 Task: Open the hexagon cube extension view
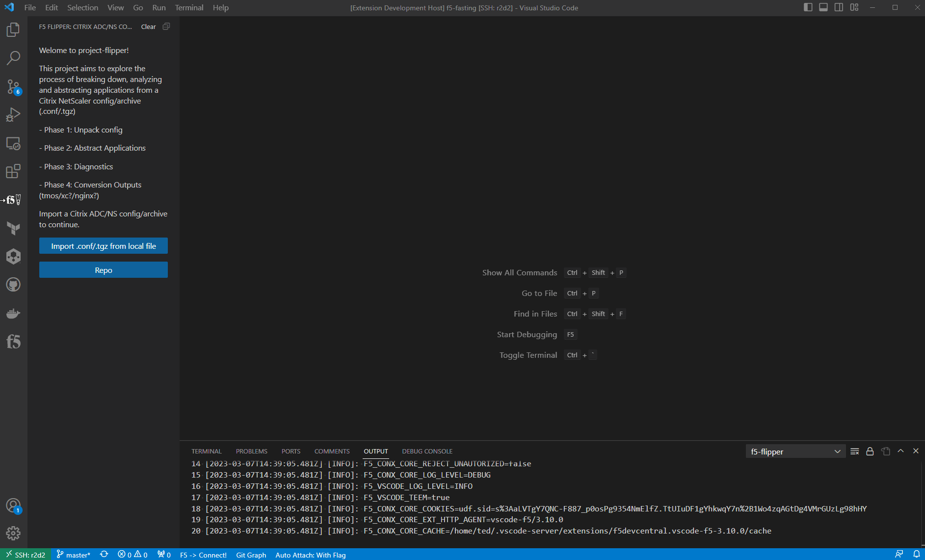[x=13, y=256]
